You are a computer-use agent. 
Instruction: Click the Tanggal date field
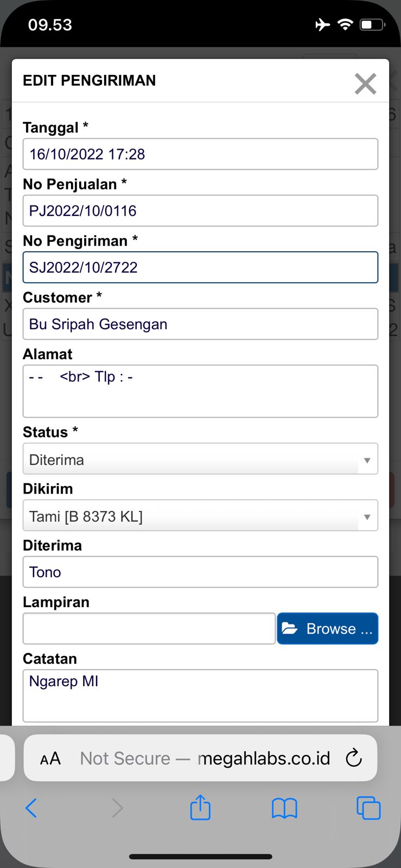(200, 154)
